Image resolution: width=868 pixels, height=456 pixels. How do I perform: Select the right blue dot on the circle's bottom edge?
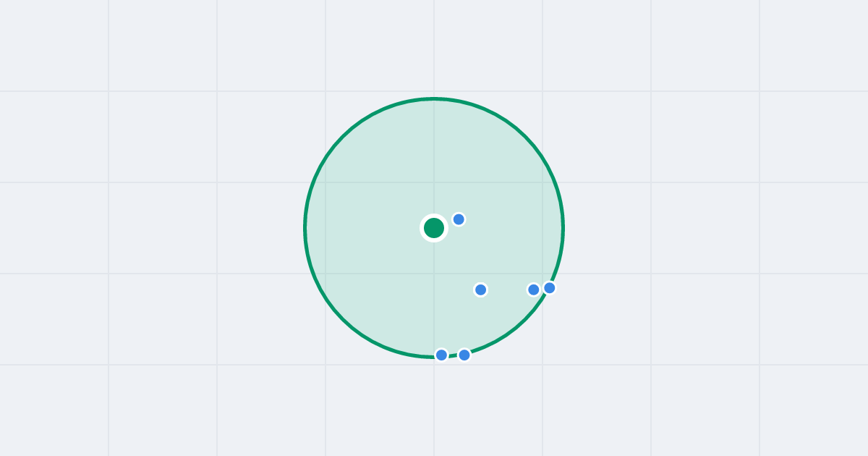pos(464,355)
